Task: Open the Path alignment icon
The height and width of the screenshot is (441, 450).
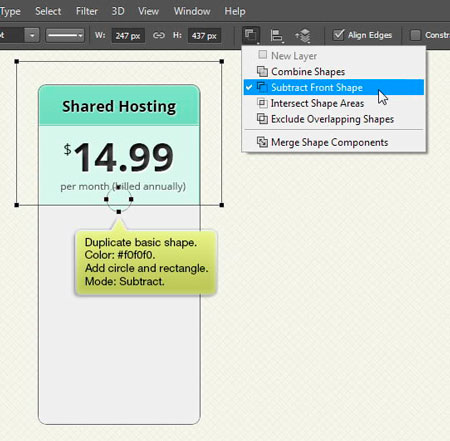Action: (x=277, y=35)
